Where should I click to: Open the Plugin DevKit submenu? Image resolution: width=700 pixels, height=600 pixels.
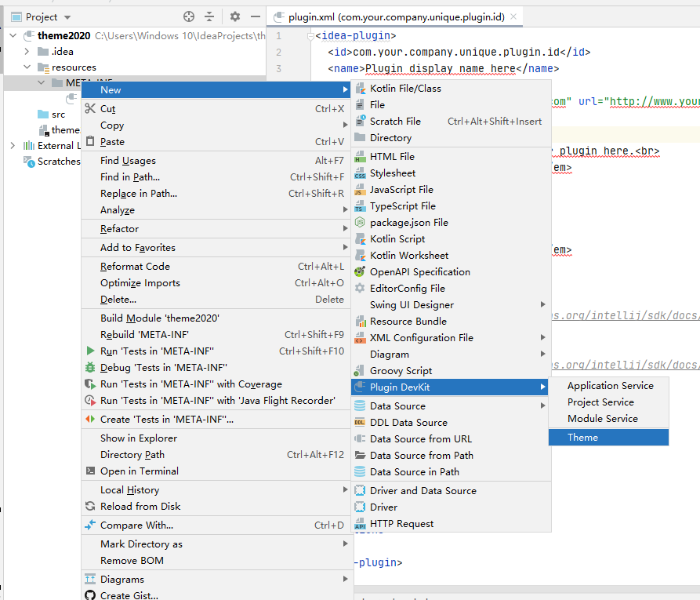451,387
